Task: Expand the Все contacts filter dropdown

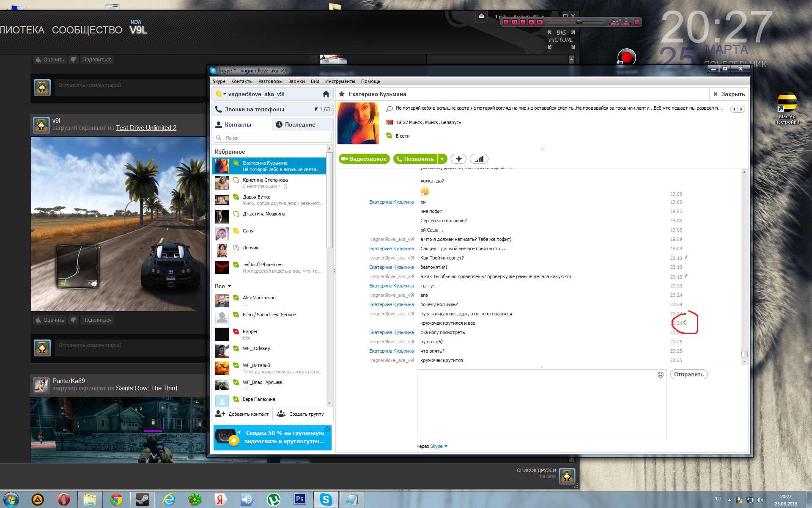Action: 223,286
